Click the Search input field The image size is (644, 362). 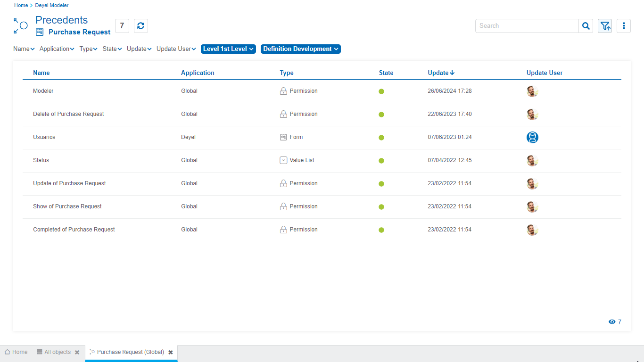pos(527,26)
